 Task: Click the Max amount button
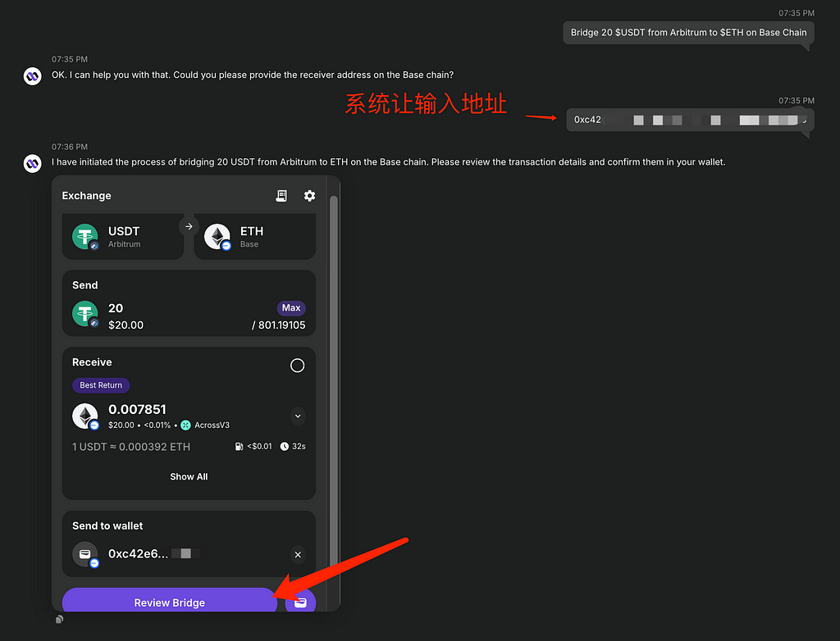click(x=291, y=308)
